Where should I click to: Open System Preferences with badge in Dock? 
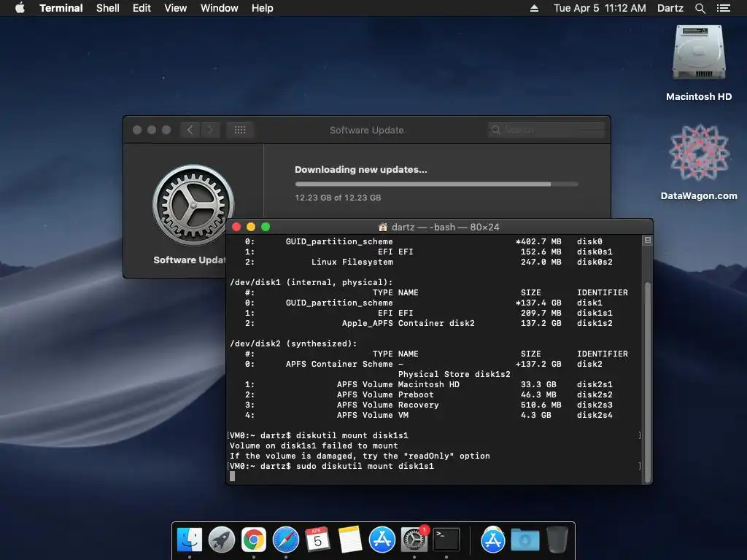click(x=414, y=540)
